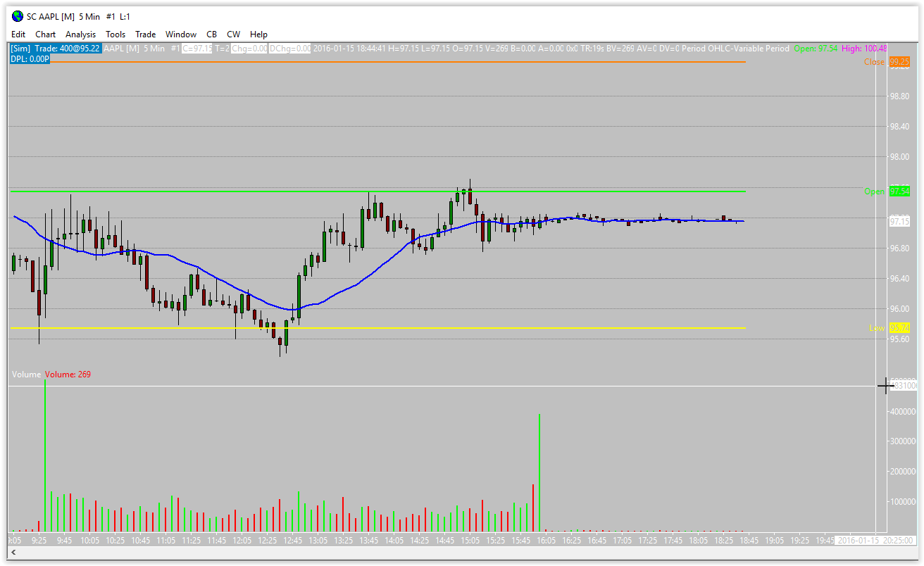
Task: Click the green 'Open: 97.54' header value
Action: coord(816,49)
